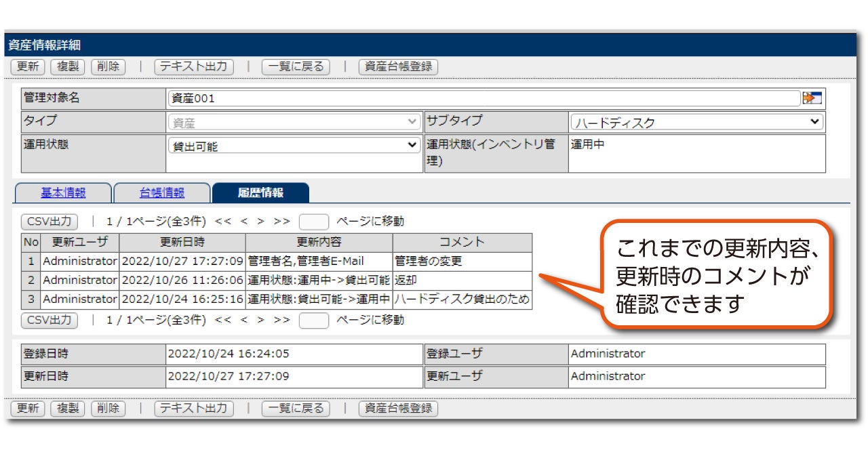Screen dimensions: 868x454
Task: Click the 更新ユーザ column header
Action: [80, 242]
